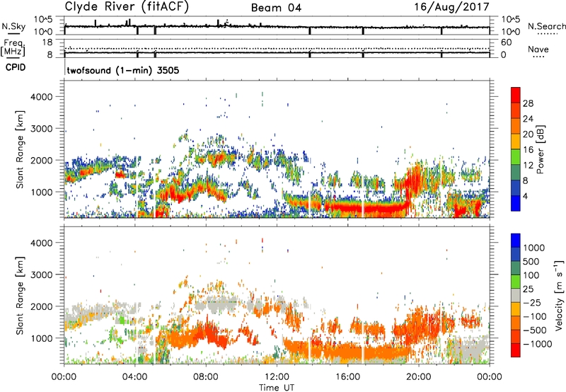This screenshot has width=566, height=392.
Task: Click the 'Nave' legend label
Action: click(538, 50)
